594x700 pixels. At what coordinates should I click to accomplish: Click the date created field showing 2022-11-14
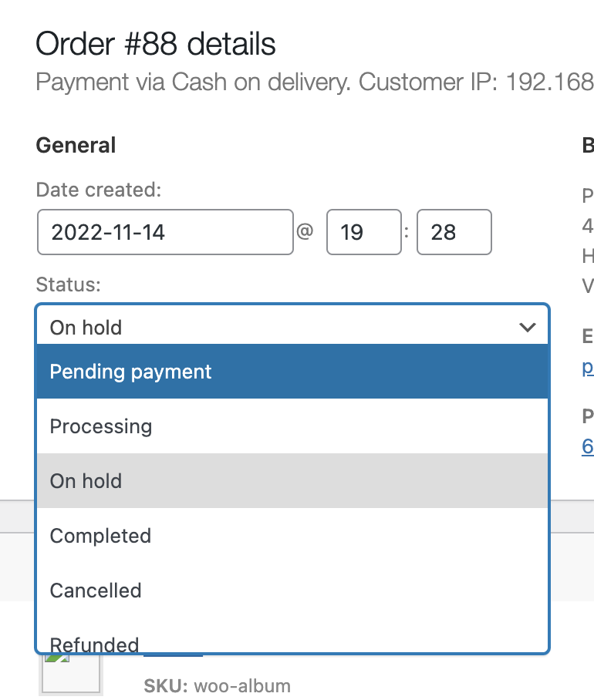point(165,232)
